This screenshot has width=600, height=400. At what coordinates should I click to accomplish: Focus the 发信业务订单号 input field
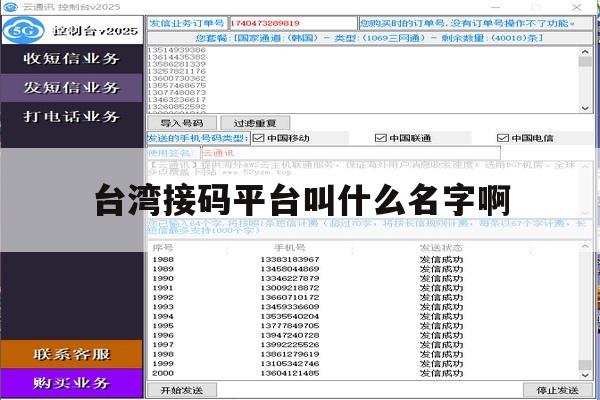tap(293, 23)
